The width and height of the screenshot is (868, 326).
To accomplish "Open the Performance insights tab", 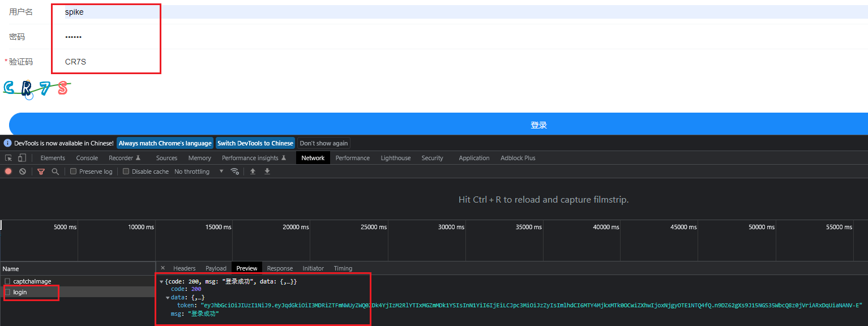I will click(x=254, y=158).
